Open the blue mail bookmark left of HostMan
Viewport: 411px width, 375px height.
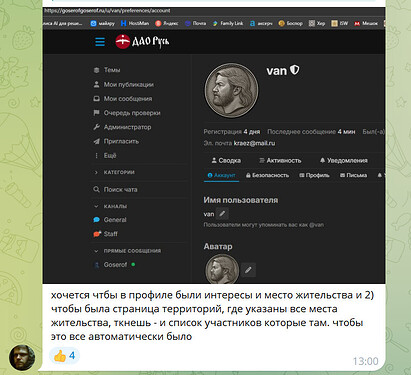click(x=103, y=23)
